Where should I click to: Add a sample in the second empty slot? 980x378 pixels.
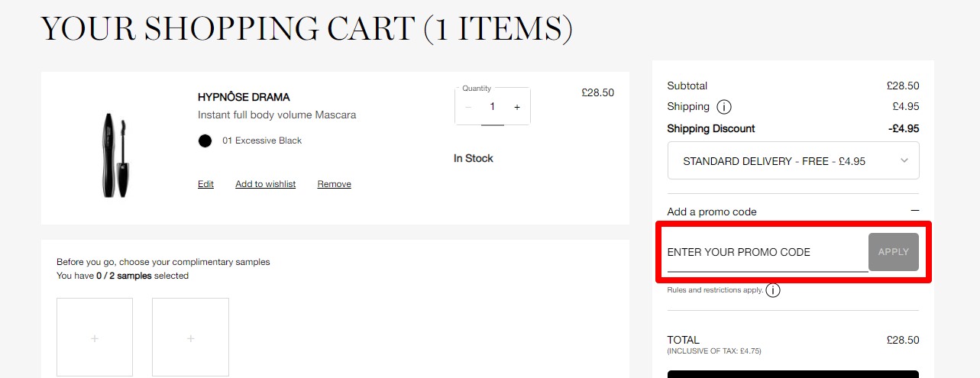click(190, 338)
